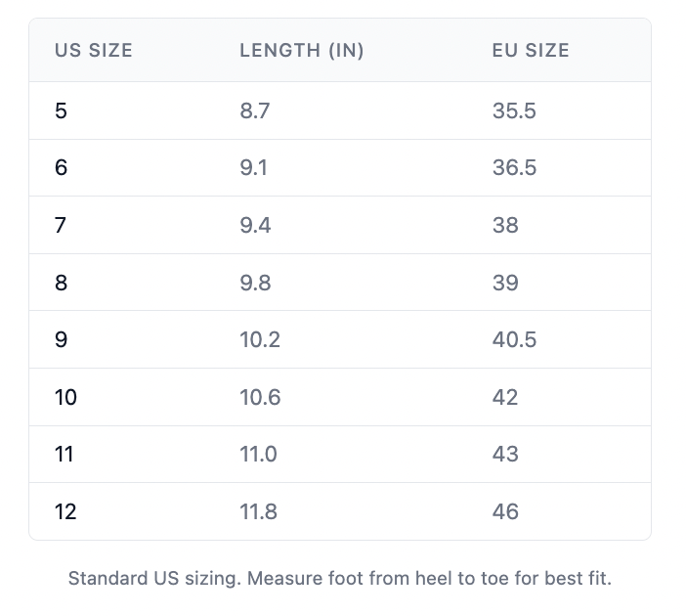Click the US SIZE column header

[94, 51]
